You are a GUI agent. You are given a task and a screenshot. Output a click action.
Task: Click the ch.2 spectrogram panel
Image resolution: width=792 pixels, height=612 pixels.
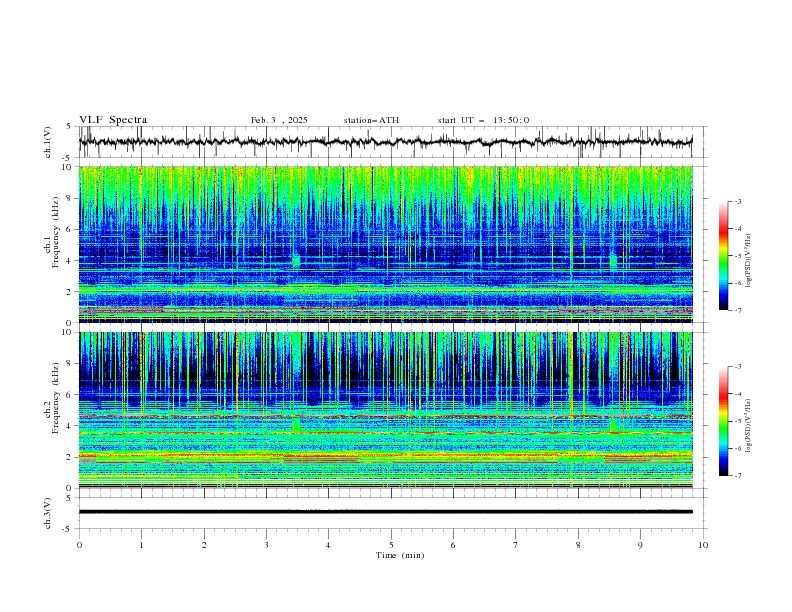(385, 410)
